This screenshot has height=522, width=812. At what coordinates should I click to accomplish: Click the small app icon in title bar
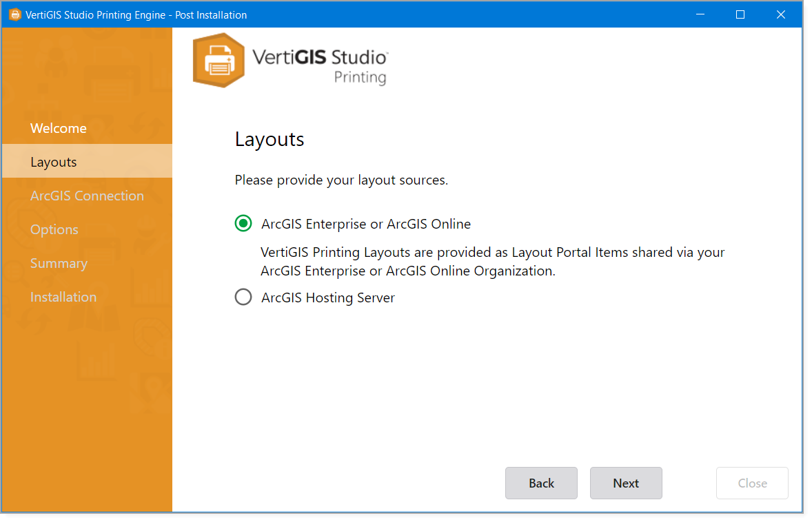[x=14, y=14]
